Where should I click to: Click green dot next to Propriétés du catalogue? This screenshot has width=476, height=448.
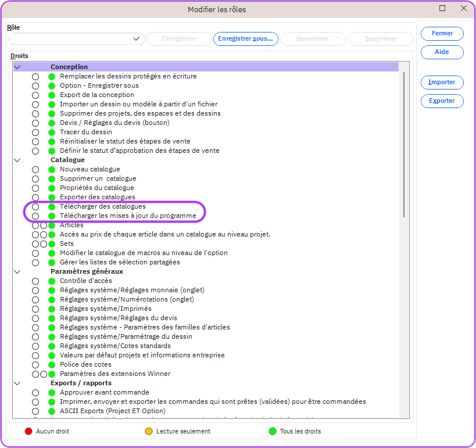pyautogui.click(x=52, y=188)
